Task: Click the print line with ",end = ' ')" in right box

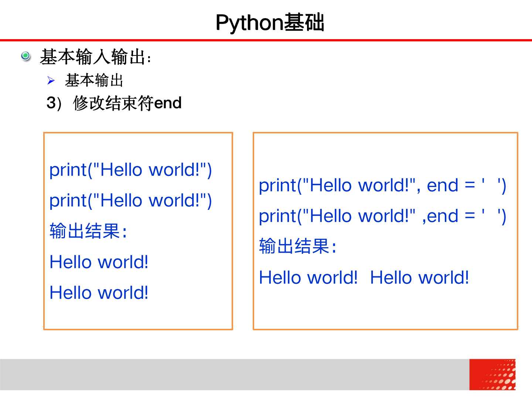Action: (x=382, y=216)
